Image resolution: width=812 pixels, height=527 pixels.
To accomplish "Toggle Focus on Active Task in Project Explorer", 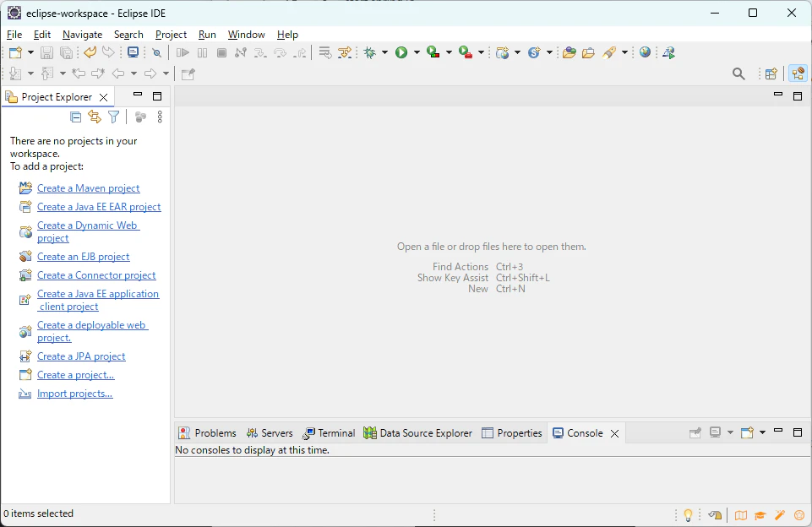I will click(140, 117).
